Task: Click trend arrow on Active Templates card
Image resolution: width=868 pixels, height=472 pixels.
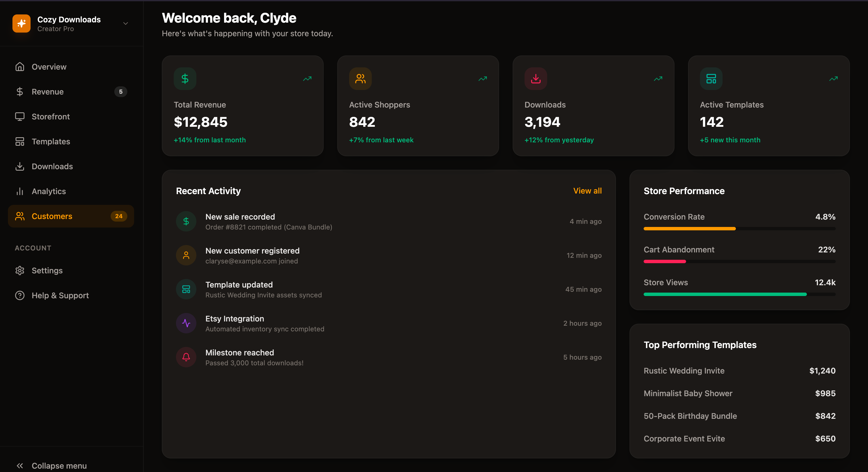Action: (x=833, y=79)
